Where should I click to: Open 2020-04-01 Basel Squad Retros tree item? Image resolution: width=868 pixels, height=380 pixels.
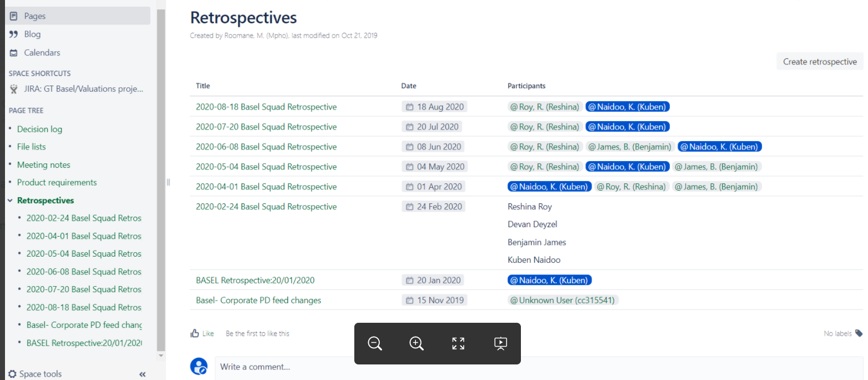click(84, 236)
